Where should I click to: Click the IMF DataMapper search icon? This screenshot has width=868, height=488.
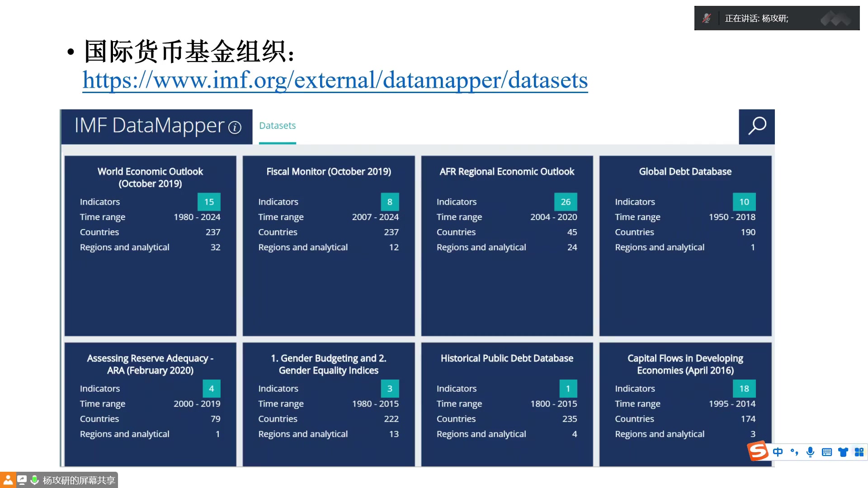click(x=757, y=125)
